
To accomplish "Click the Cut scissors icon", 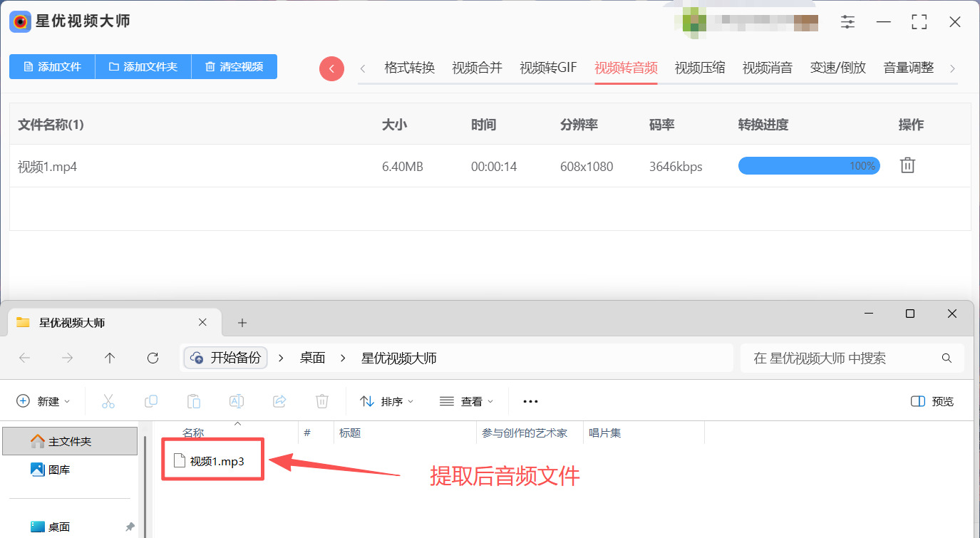I will click(x=108, y=401).
